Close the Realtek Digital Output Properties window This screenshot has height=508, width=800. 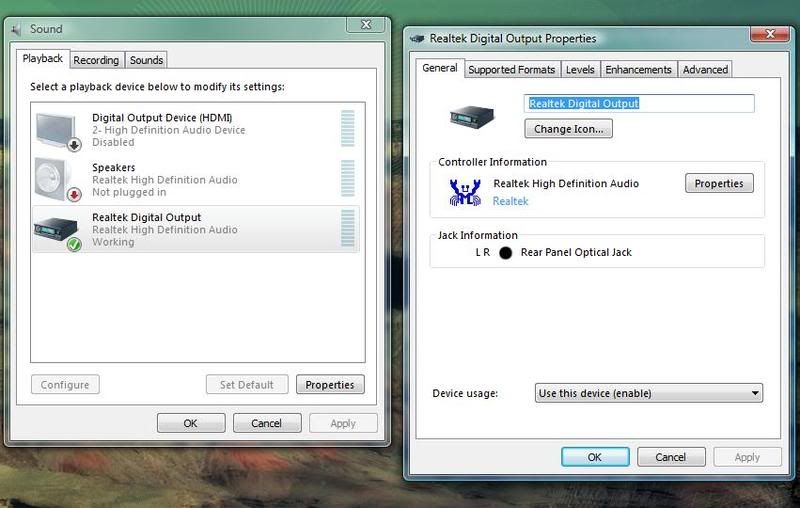770,34
